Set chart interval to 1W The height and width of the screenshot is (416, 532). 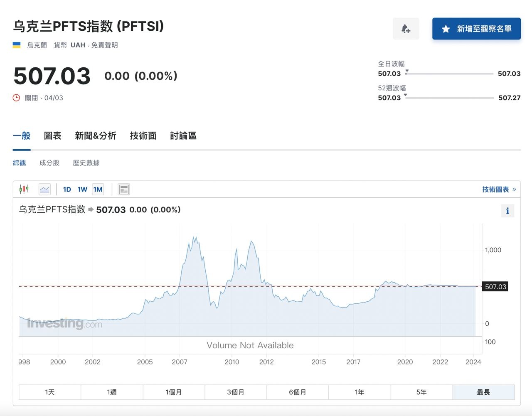82,190
